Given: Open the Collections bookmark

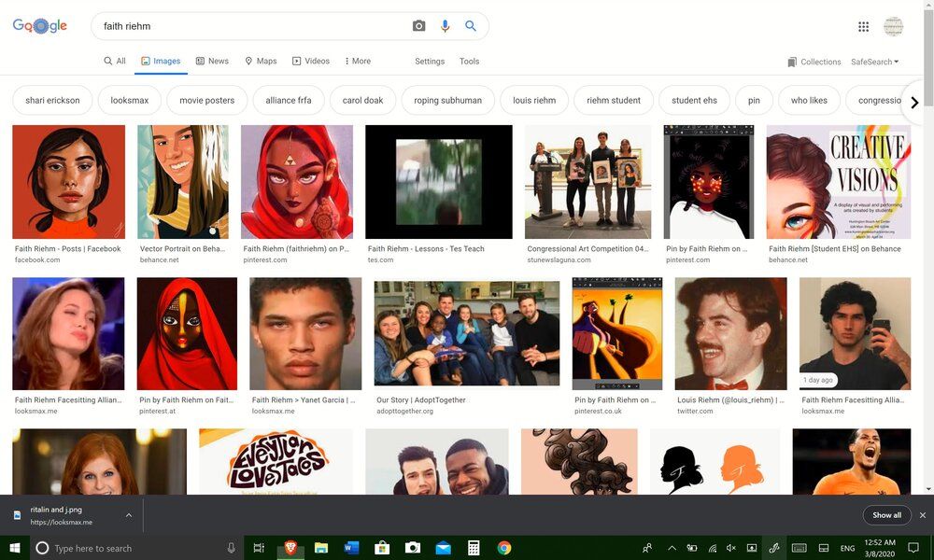Looking at the screenshot, I should [x=814, y=62].
